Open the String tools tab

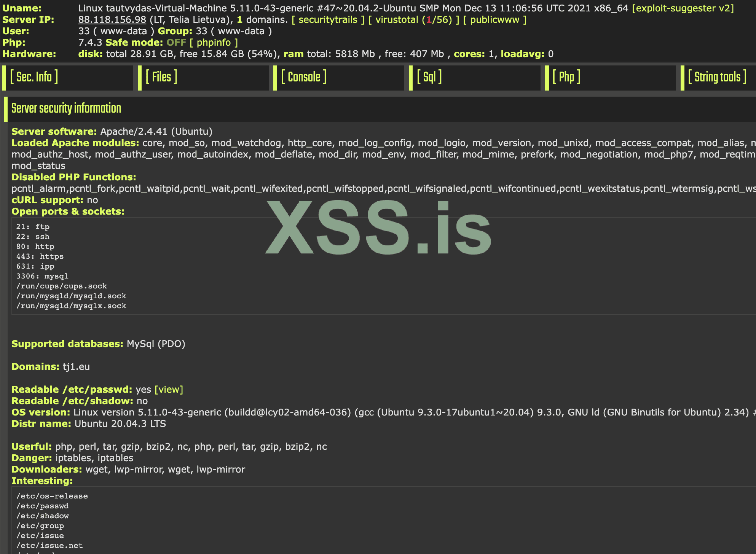(x=717, y=77)
